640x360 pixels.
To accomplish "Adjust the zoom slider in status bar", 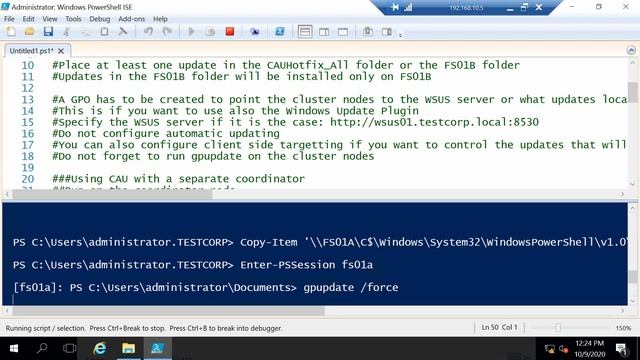I will pos(558,328).
